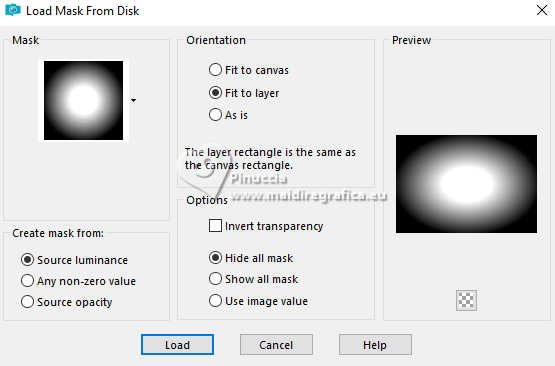Viewport: 555px width, 366px height.
Task: Click the mask preview image
Action: pyautogui.click(x=466, y=184)
